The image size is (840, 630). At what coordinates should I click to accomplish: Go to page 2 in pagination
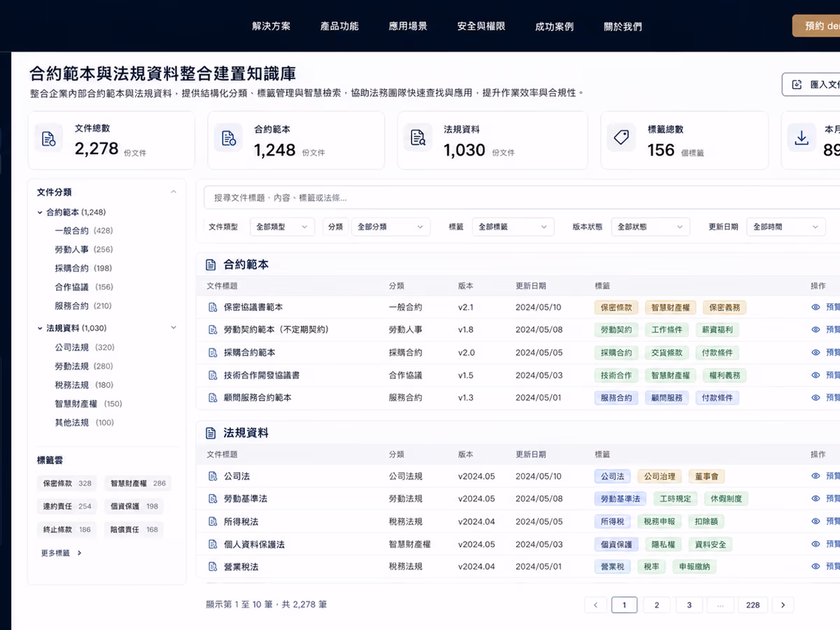657,605
